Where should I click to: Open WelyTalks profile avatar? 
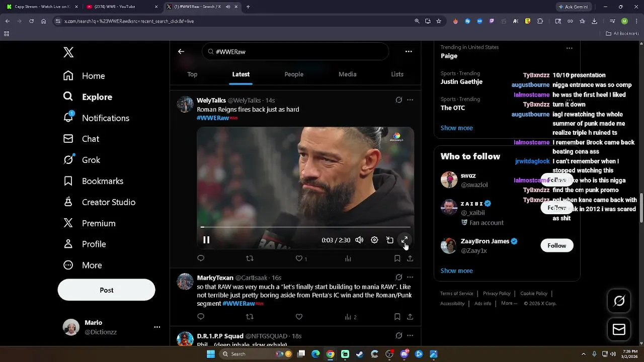pyautogui.click(x=185, y=105)
